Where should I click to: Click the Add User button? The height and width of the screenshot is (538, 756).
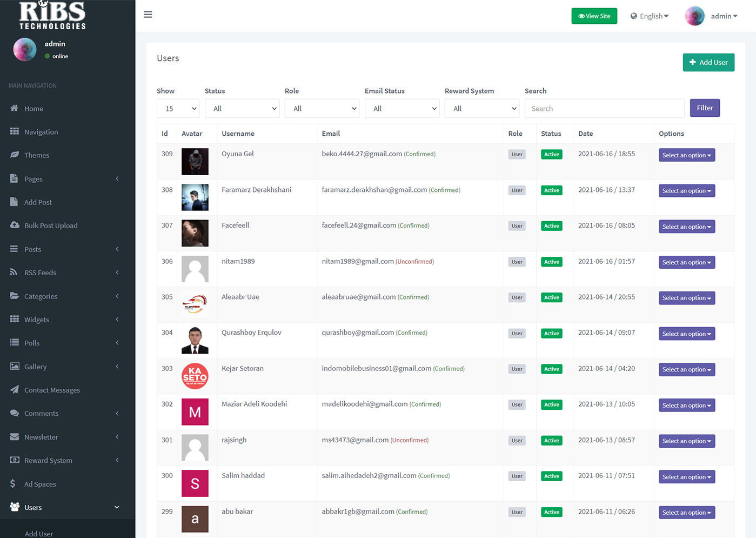pos(708,63)
